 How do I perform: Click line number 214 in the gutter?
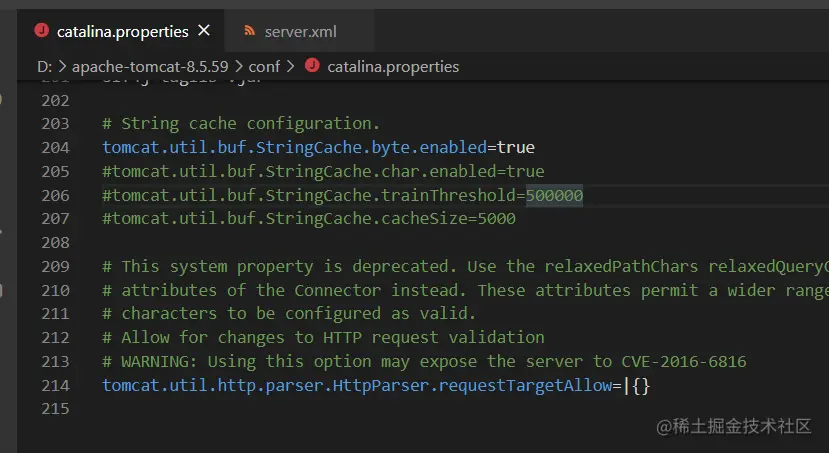coord(56,385)
